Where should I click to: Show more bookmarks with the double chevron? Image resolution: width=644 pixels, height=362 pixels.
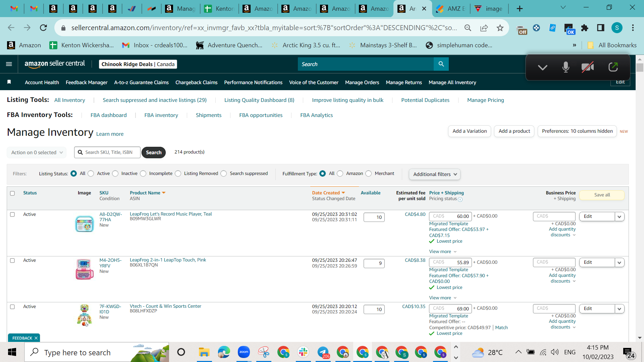(x=575, y=45)
